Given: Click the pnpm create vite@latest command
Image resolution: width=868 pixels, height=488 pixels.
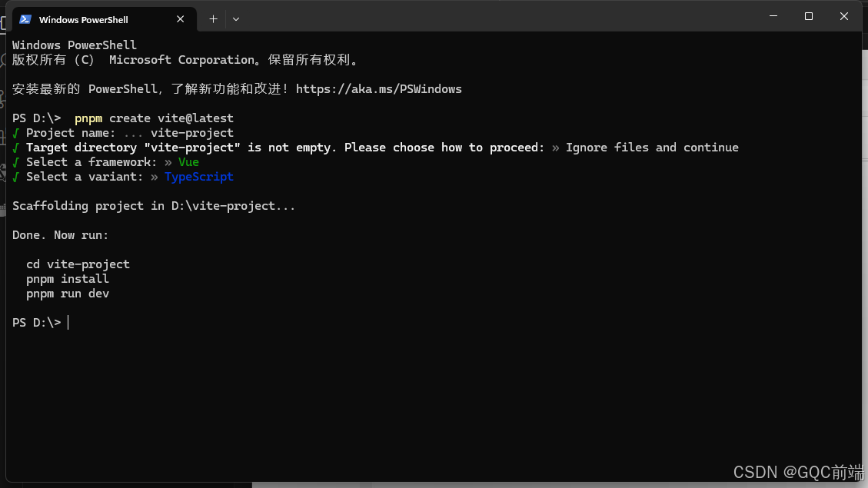Looking at the screenshot, I should tap(153, 118).
